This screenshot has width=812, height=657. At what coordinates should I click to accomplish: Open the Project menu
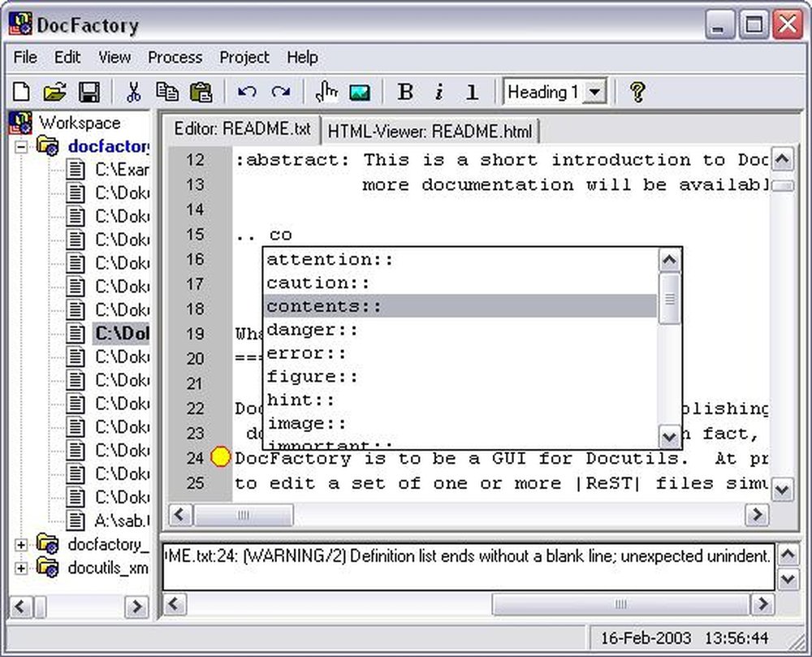click(x=244, y=57)
